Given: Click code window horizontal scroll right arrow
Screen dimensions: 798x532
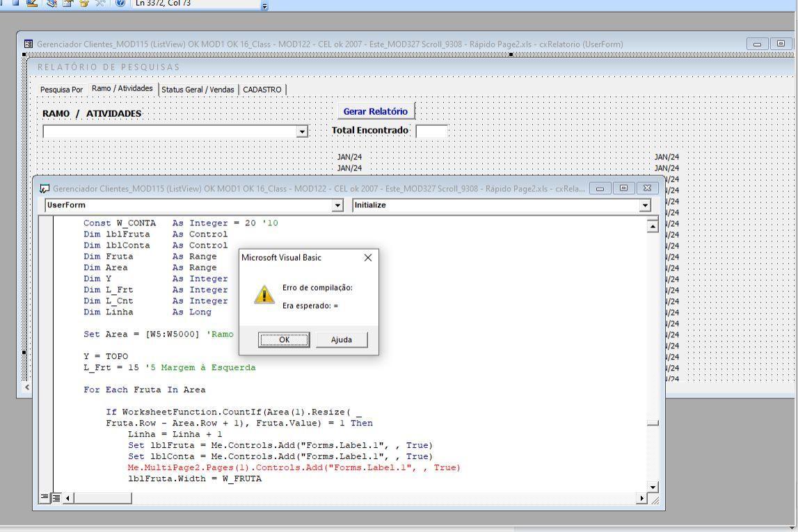Looking at the screenshot, I should (641, 498).
